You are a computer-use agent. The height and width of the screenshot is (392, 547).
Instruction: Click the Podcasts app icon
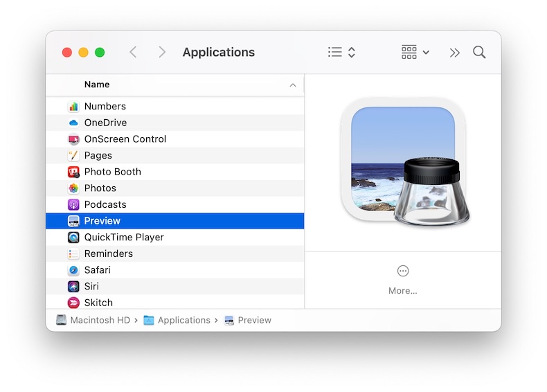pyautogui.click(x=73, y=204)
